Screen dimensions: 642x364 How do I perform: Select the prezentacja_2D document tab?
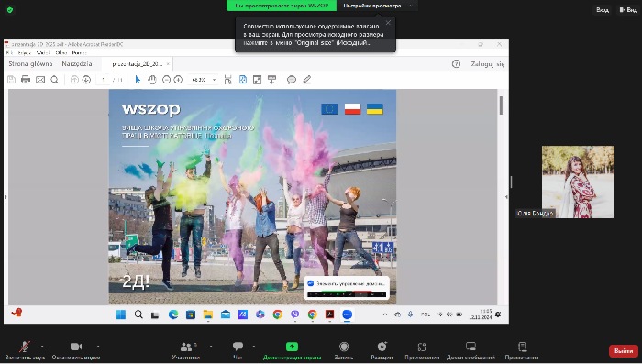point(137,64)
